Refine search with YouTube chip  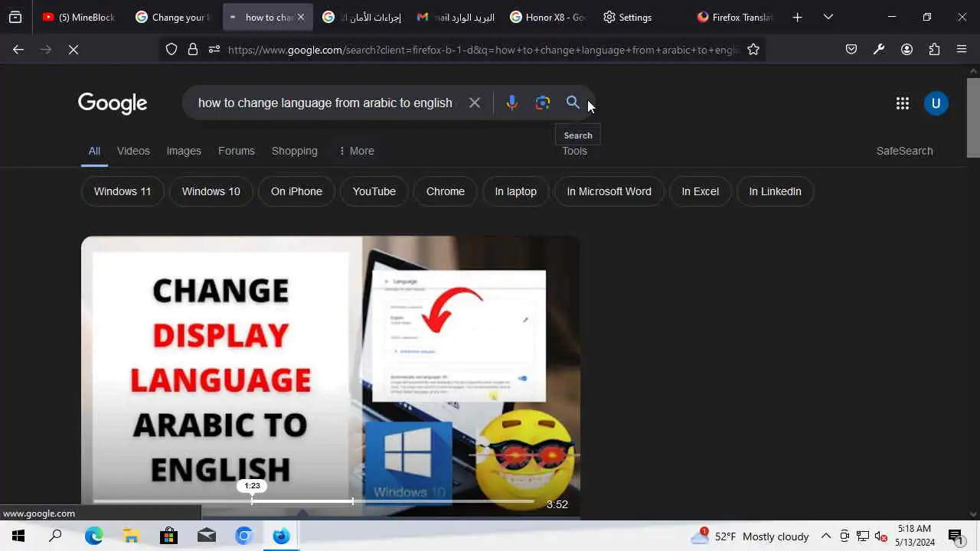point(374,191)
